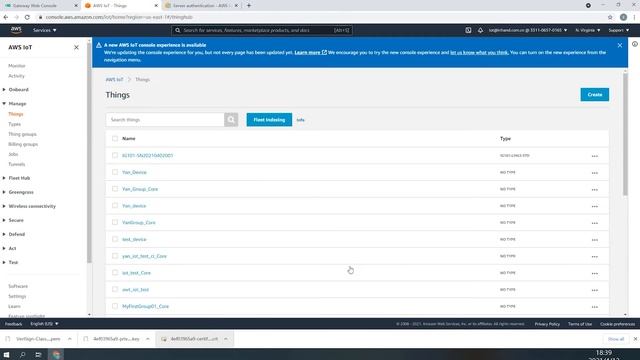
Task: Open actions menu for test_device row
Action: [595, 240]
